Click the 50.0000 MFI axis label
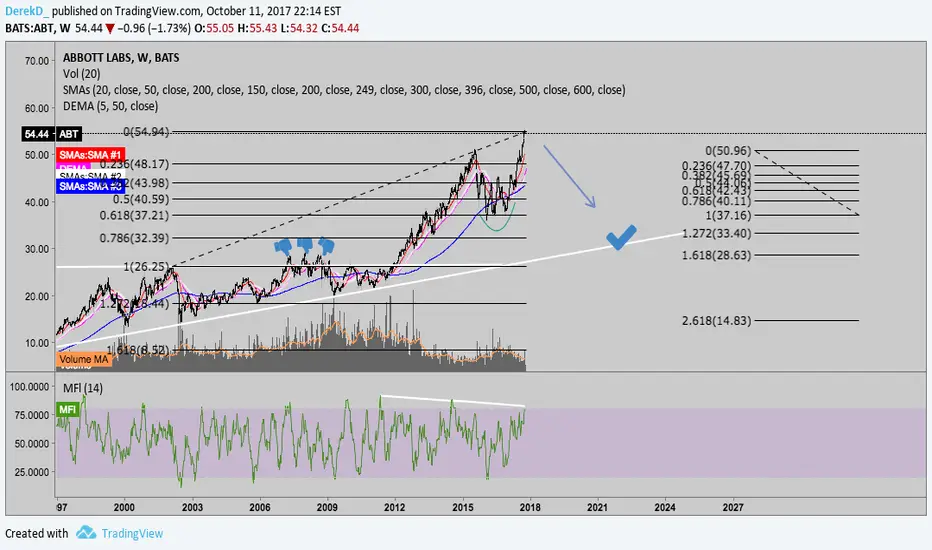The height and width of the screenshot is (550, 932). [32, 444]
